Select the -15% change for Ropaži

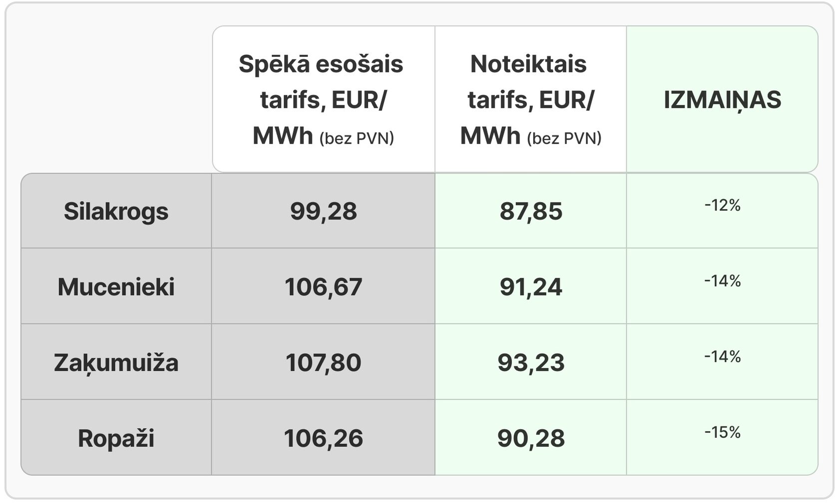click(722, 432)
